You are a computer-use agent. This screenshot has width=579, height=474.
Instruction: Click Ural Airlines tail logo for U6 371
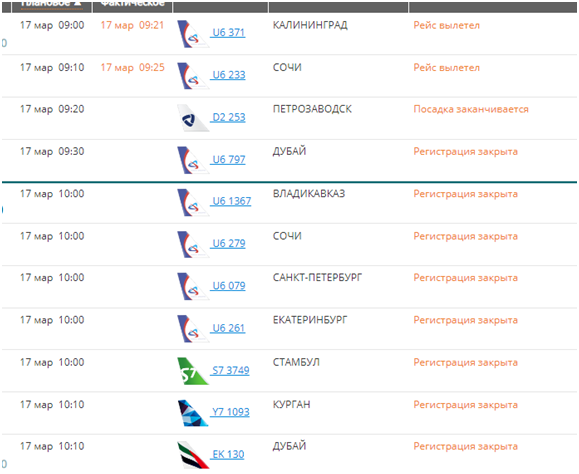193,34
